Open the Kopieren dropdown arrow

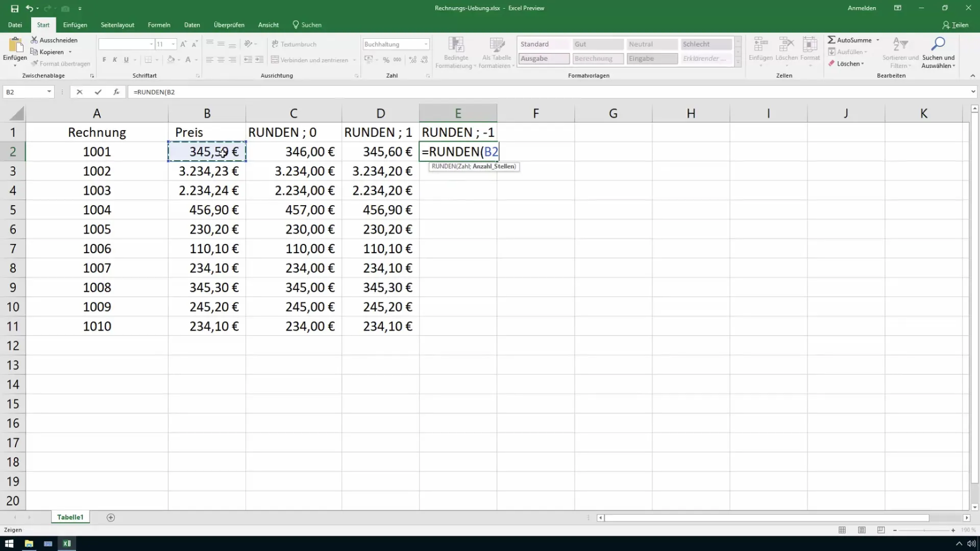pyautogui.click(x=70, y=52)
